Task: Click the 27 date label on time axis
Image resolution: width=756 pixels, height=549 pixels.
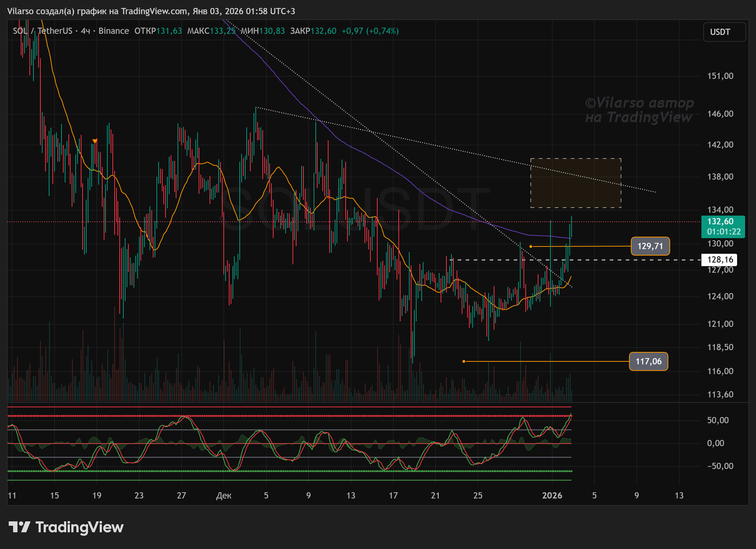Action: point(181,496)
